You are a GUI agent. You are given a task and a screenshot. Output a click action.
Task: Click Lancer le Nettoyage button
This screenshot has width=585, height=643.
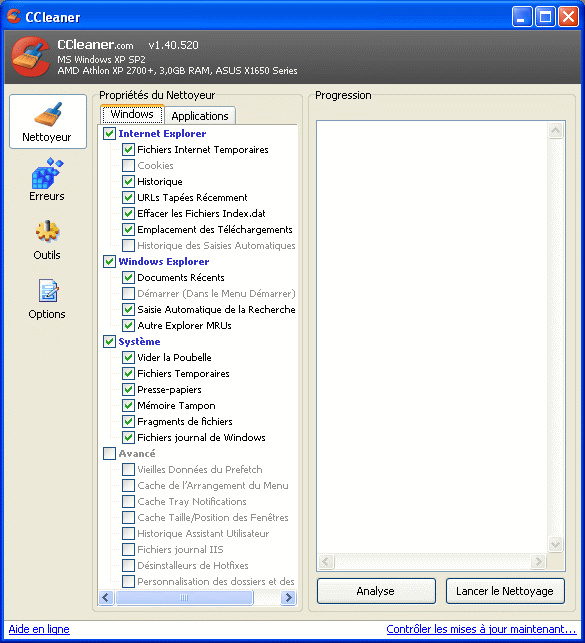click(505, 591)
